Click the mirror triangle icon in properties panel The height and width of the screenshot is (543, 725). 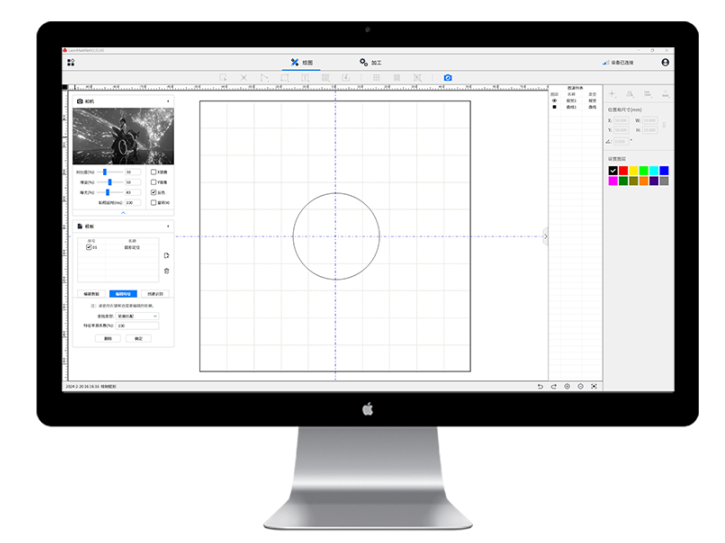(x=630, y=94)
